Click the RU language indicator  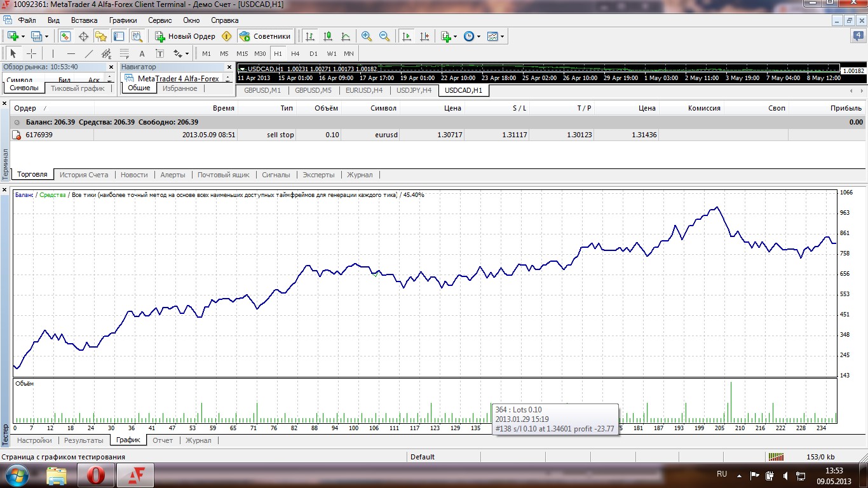click(722, 475)
